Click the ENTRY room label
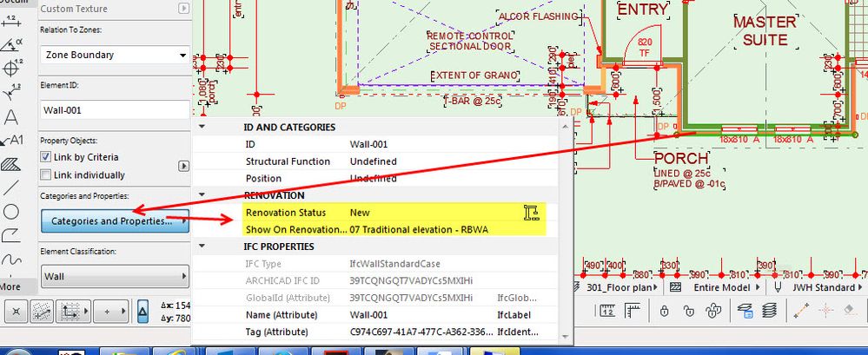This screenshot has width=868, height=355. tap(643, 10)
